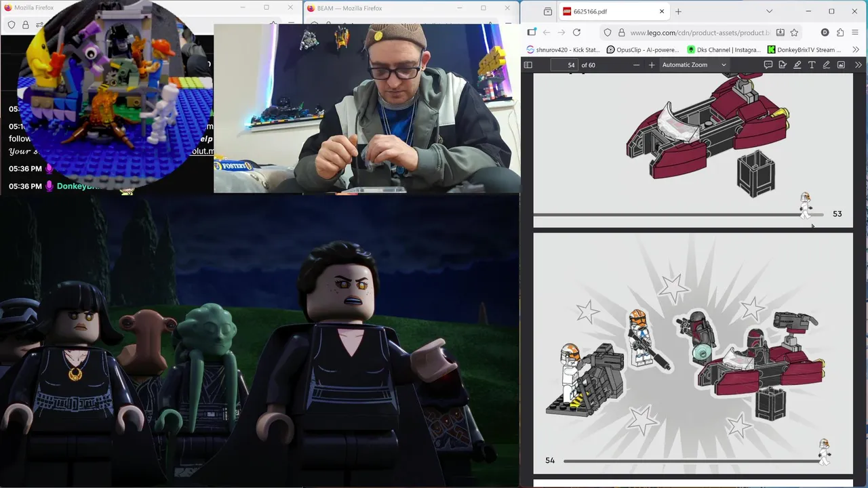The height and width of the screenshot is (488, 868).
Task: Open the Dks Channel Instagram bookmark
Action: [x=724, y=49]
